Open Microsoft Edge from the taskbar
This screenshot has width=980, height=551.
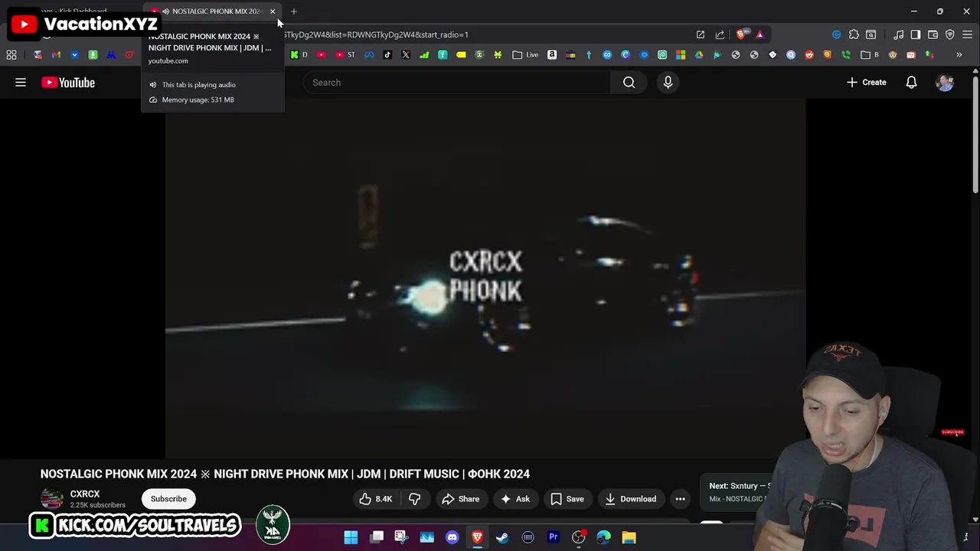[604, 537]
